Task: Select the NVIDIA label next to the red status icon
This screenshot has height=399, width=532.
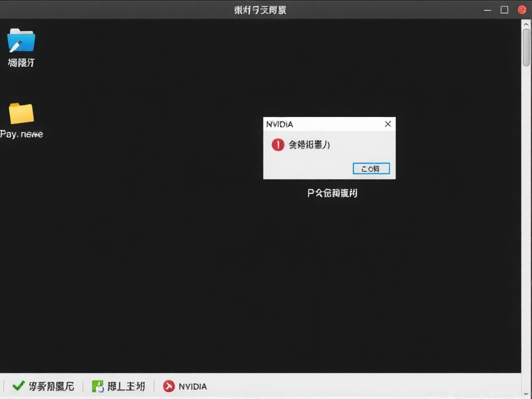Action: pyautogui.click(x=193, y=386)
